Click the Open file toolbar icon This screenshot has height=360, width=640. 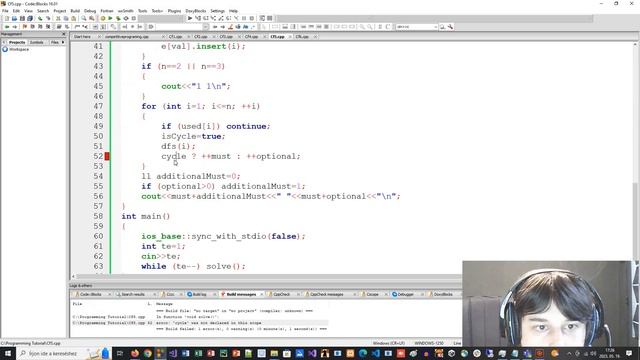pos(14,18)
